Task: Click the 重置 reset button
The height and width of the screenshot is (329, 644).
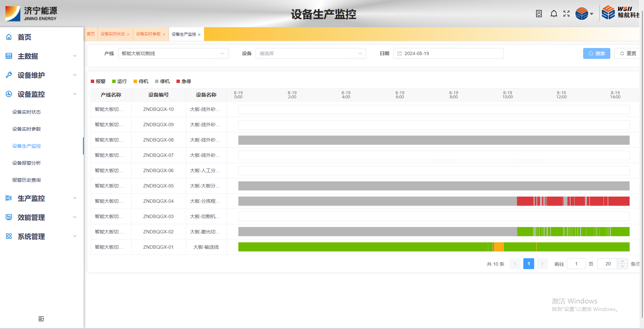Action: pos(628,53)
